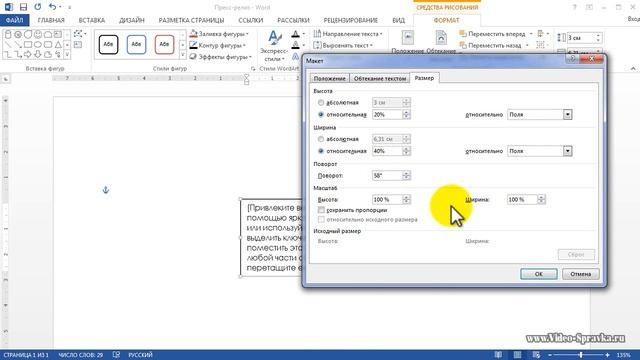Click the Draw Text Box icon
The height and width of the screenshot is (360, 640).
(x=78, y=44)
